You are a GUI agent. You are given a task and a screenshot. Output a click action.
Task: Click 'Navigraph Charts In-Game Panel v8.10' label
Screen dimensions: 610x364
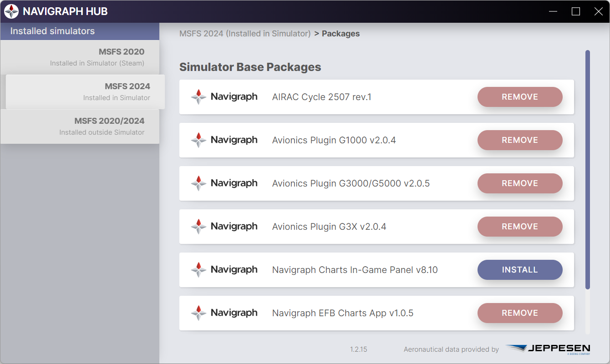(x=355, y=270)
